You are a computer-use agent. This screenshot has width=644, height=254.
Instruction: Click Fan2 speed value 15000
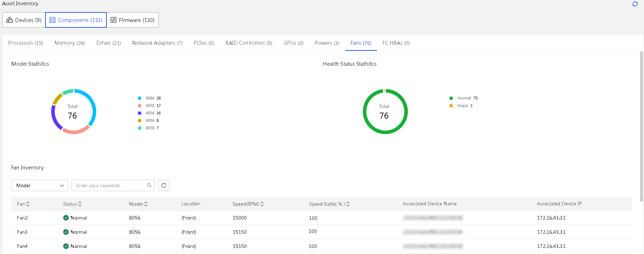(x=240, y=218)
